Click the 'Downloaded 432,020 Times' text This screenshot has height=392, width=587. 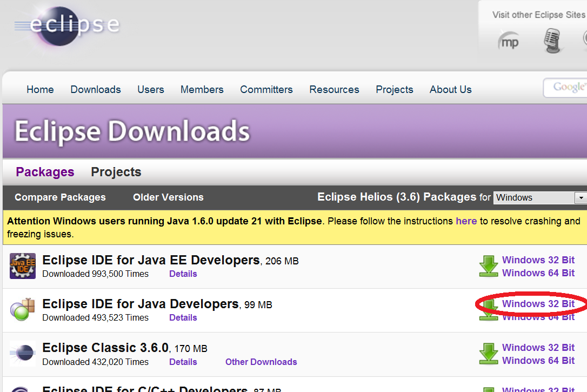pyautogui.click(x=96, y=362)
